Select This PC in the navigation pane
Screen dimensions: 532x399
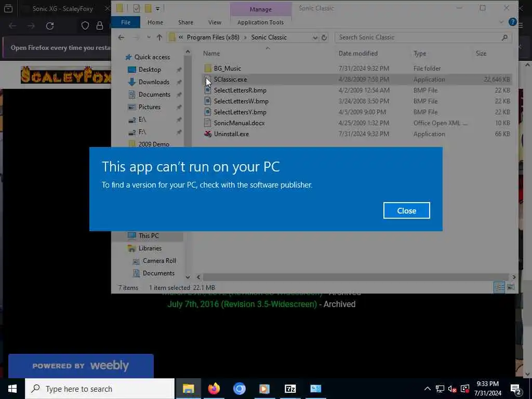(x=148, y=235)
